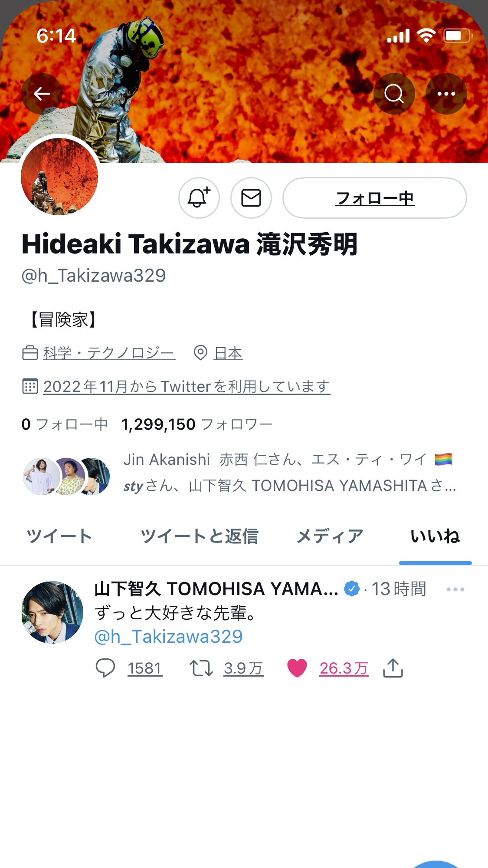Image resolution: width=488 pixels, height=868 pixels.
Task: Unlike the tweet via pink heart
Action: 297,668
